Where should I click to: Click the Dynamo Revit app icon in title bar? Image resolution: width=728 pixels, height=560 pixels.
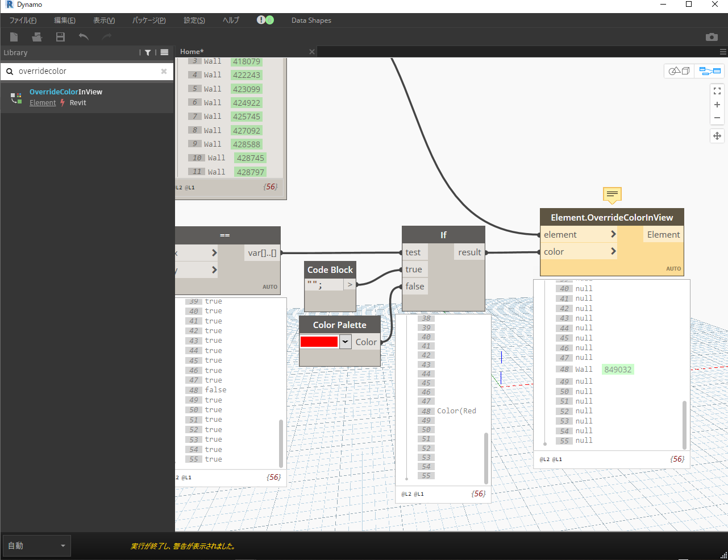point(9,5)
